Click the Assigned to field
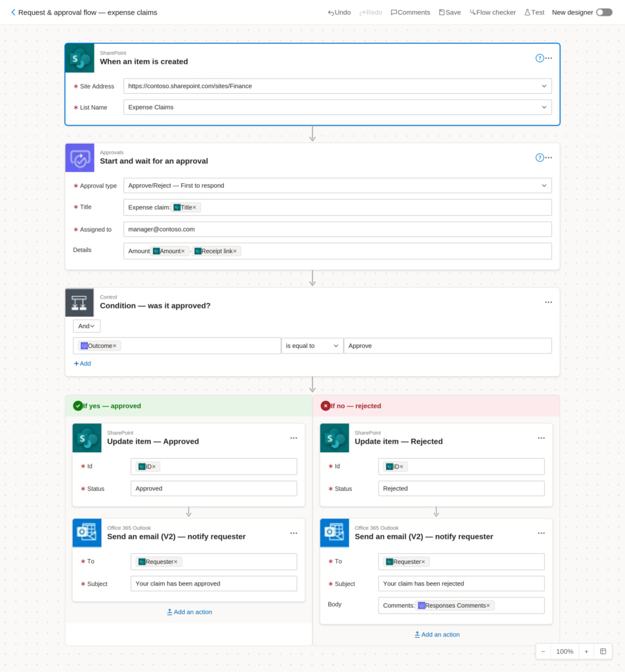The image size is (625, 672). click(x=337, y=229)
